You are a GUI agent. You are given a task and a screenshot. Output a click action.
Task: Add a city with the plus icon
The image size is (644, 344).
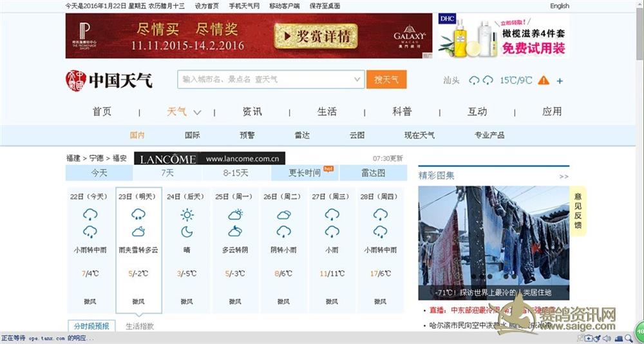pyautogui.click(x=560, y=81)
